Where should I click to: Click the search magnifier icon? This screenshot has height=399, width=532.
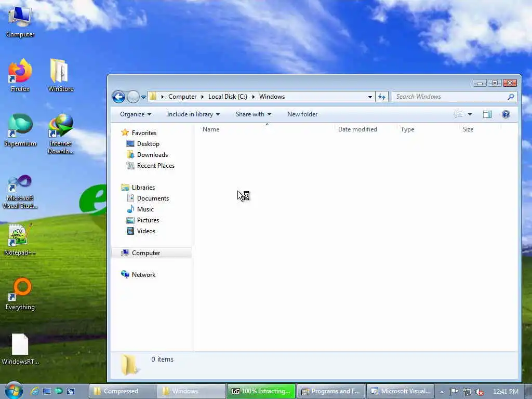pos(511,97)
